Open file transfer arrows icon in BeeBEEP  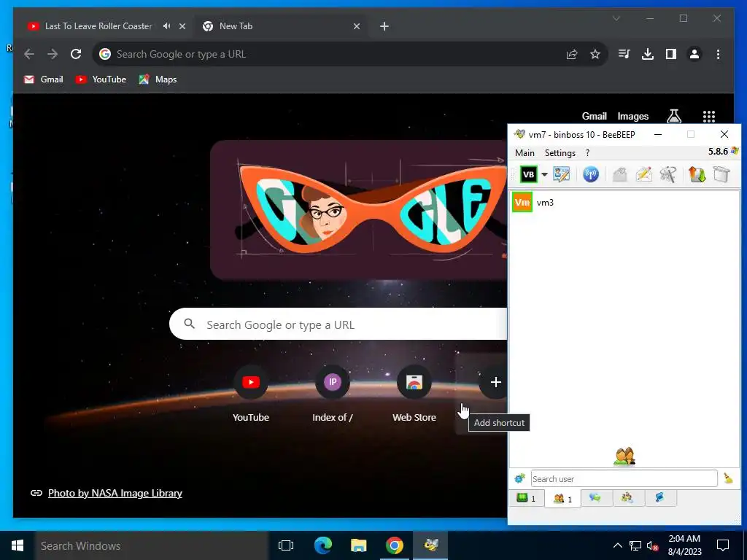click(697, 174)
